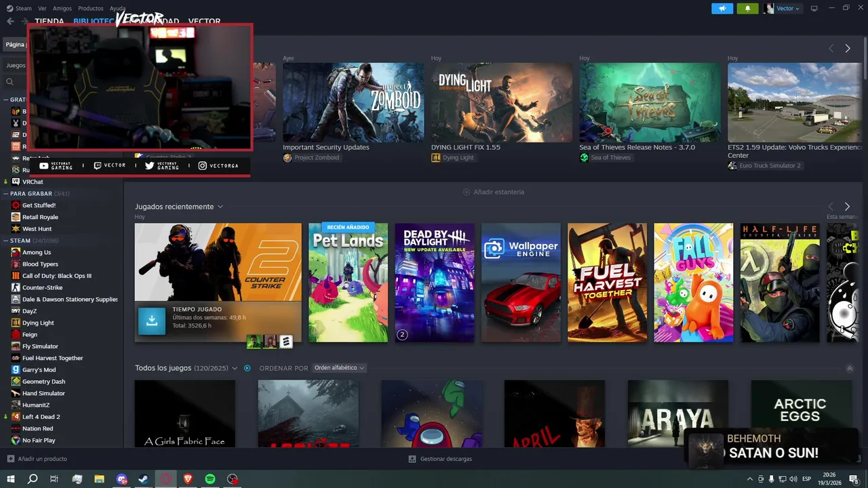
Task: Open Windows search from the taskbar
Action: coord(33,479)
